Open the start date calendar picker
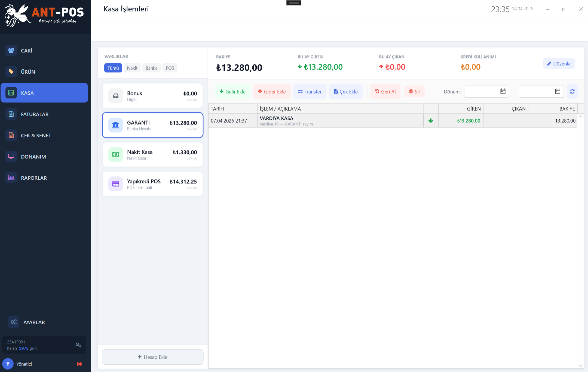The image size is (588, 372). (x=503, y=91)
